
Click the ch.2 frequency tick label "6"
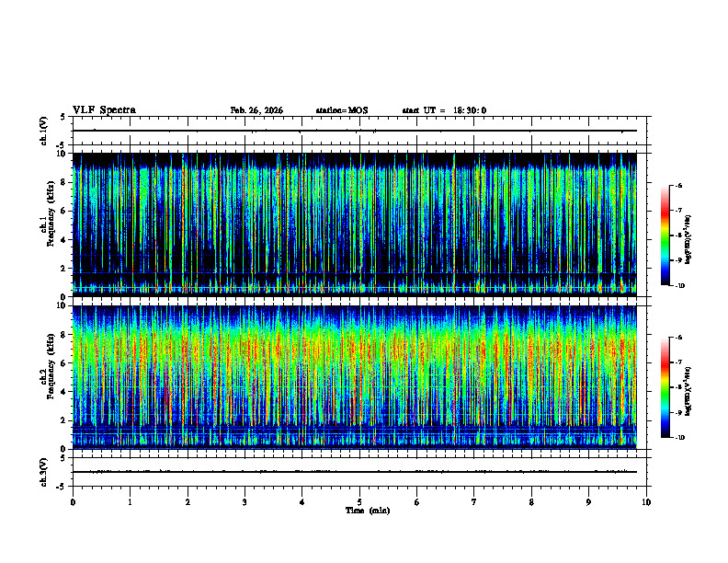(64, 363)
